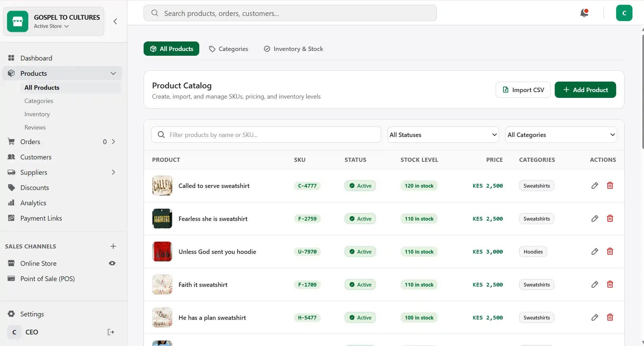Click the Hoodies category tag

click(x=533, y=252)
